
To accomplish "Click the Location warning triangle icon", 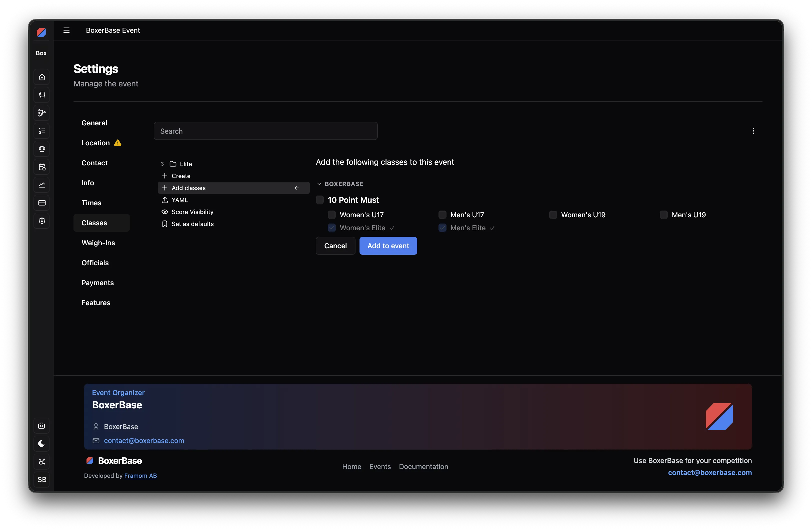I will pos(118,143).
